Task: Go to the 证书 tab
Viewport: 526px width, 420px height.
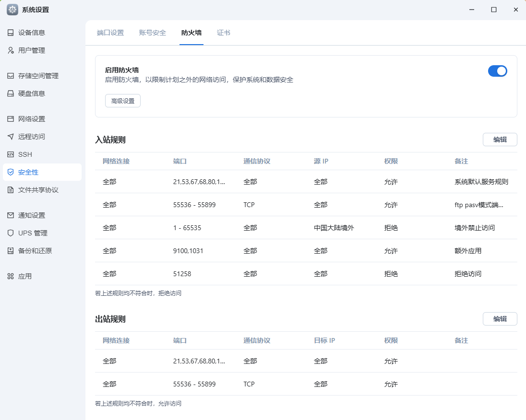Action: coord(224,33)
